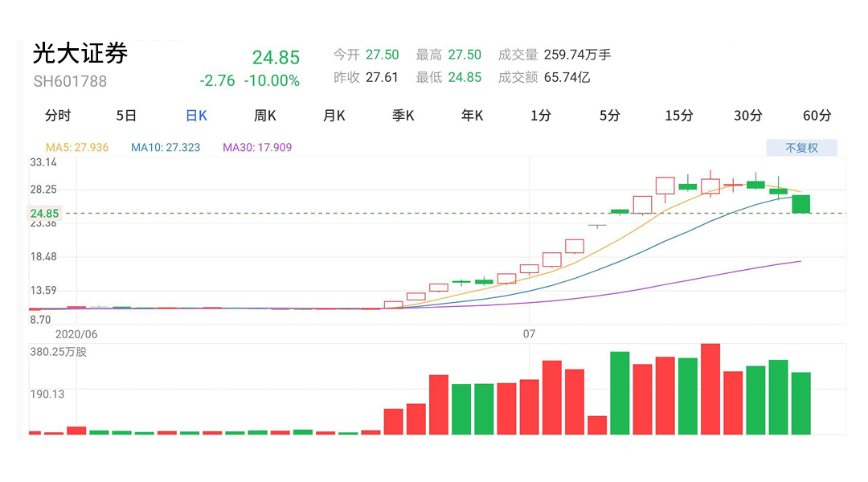Select the 月K monthly chart tab
868x482 pixels.
point(334,115)
